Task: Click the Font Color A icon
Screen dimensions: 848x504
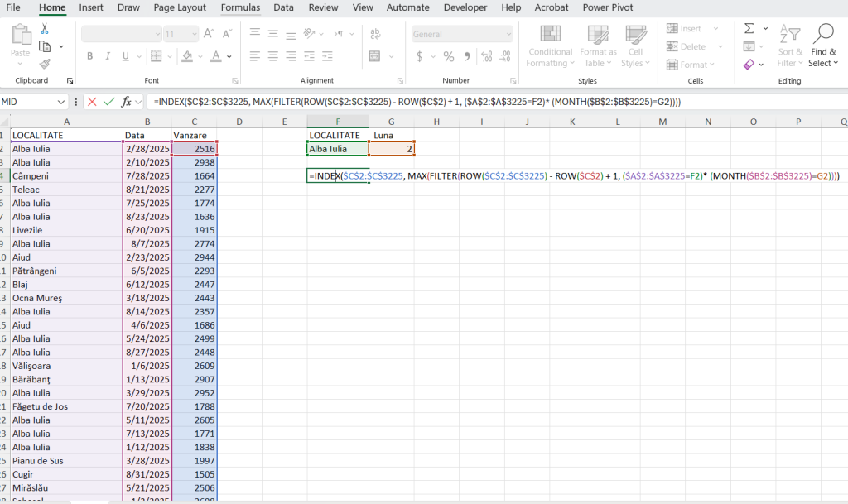Action: tap(216, 56)
